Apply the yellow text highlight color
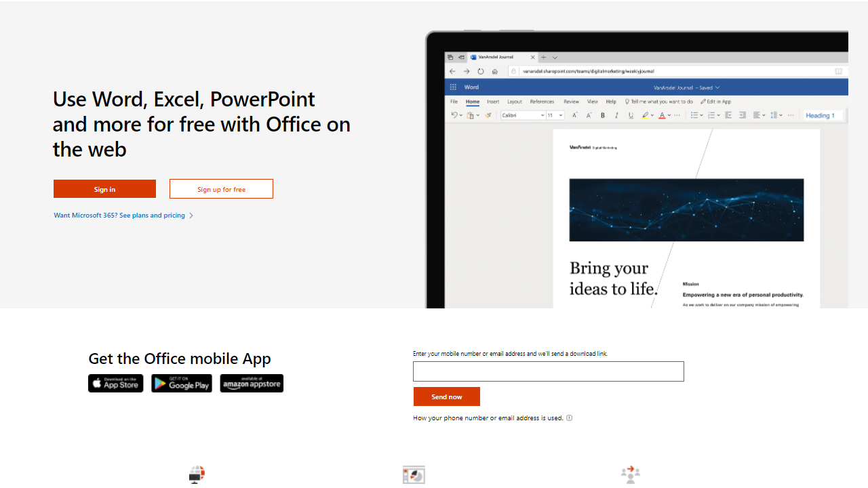 [645, 115]
